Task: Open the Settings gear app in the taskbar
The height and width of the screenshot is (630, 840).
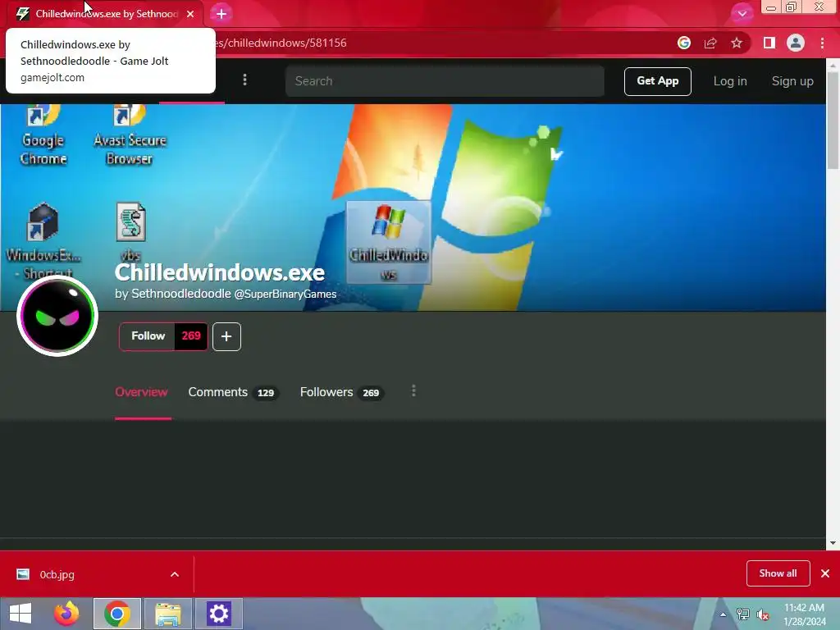Action: point(218,614)
